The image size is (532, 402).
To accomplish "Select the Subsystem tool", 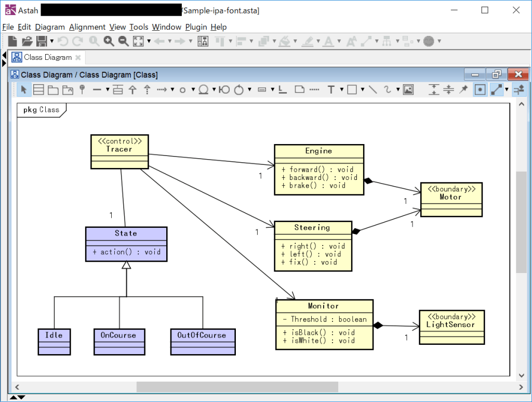I will click(68, 89).
